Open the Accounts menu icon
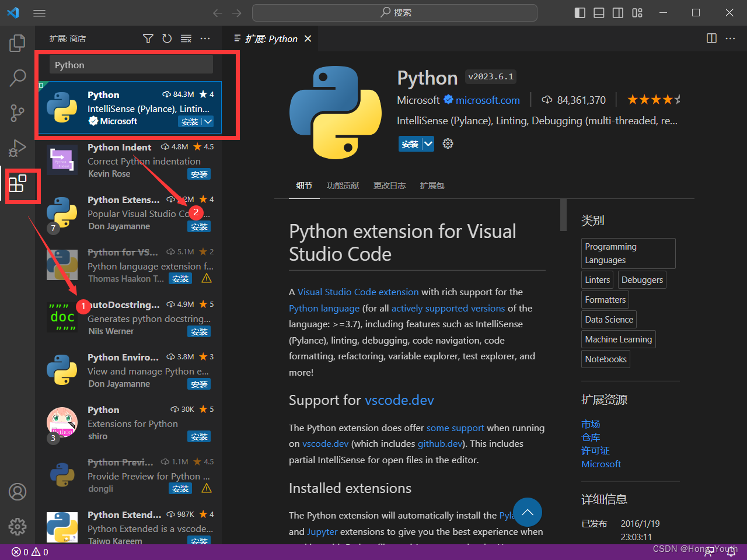Viewport: 747px width, 560px height. pos(18,492)
